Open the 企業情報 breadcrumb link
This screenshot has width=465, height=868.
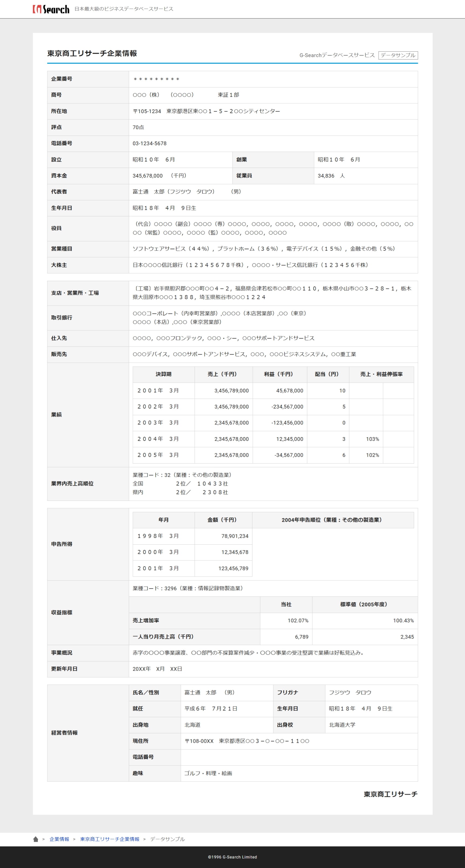[x=59, y=839]
